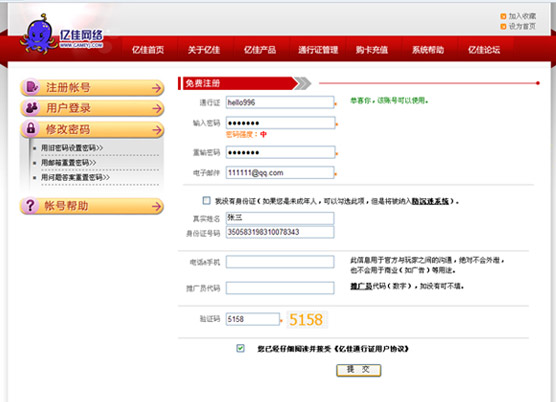Click the octopus mascot logo
556x402 pixels.
[x=39, y=35]
